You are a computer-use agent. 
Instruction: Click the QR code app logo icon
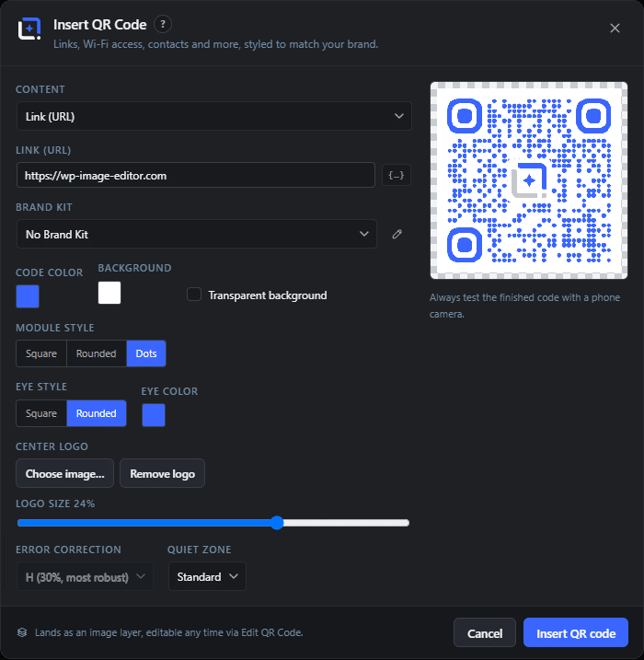(x=29, y=29)
